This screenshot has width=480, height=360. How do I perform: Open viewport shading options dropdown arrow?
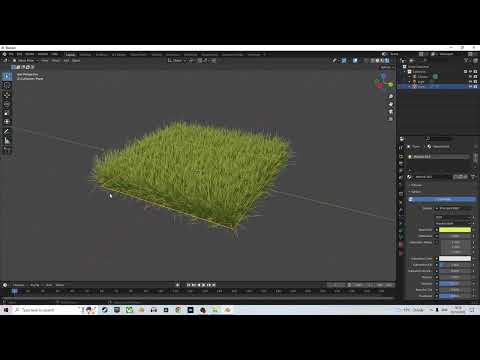(392, 61)
